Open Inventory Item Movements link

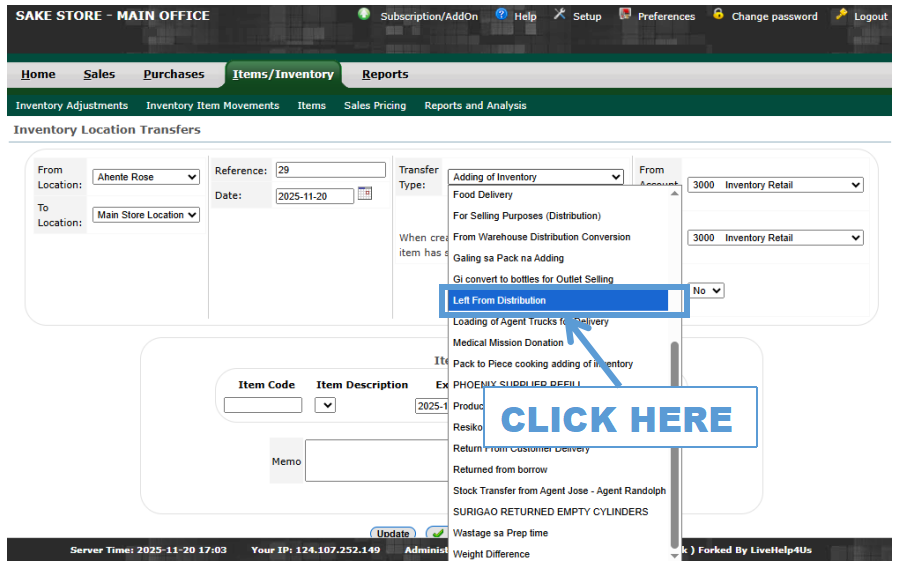pos(212,106)
